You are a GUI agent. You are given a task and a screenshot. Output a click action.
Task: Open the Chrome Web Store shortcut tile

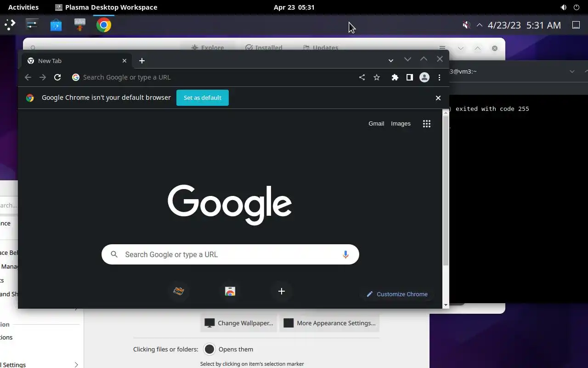coord(230,291)
